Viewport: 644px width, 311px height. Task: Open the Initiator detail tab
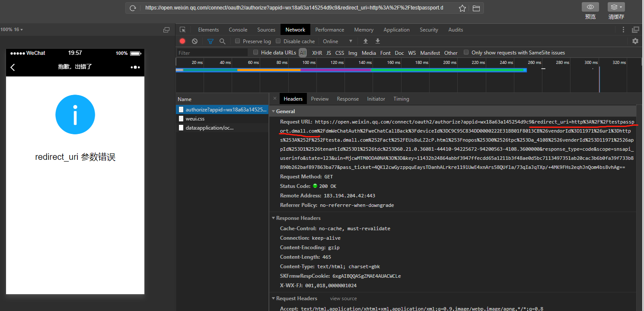(376, 99)
